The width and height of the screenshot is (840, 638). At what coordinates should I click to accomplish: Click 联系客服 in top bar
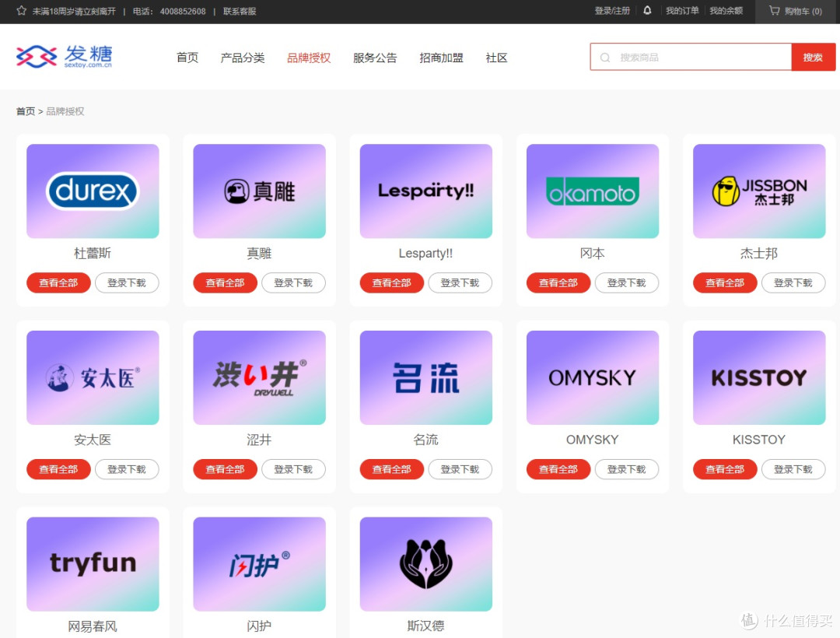point(240,11)
